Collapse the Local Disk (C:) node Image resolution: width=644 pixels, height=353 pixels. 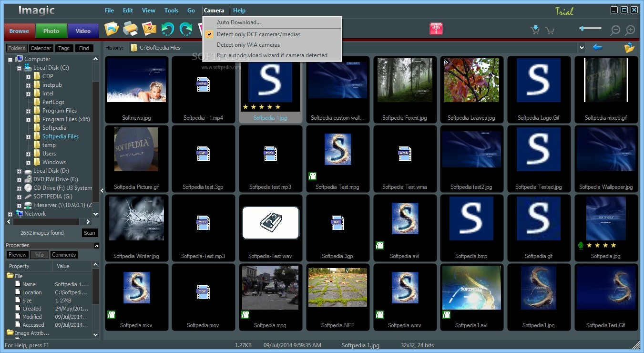pyautogui.click(x=20, y=68)
